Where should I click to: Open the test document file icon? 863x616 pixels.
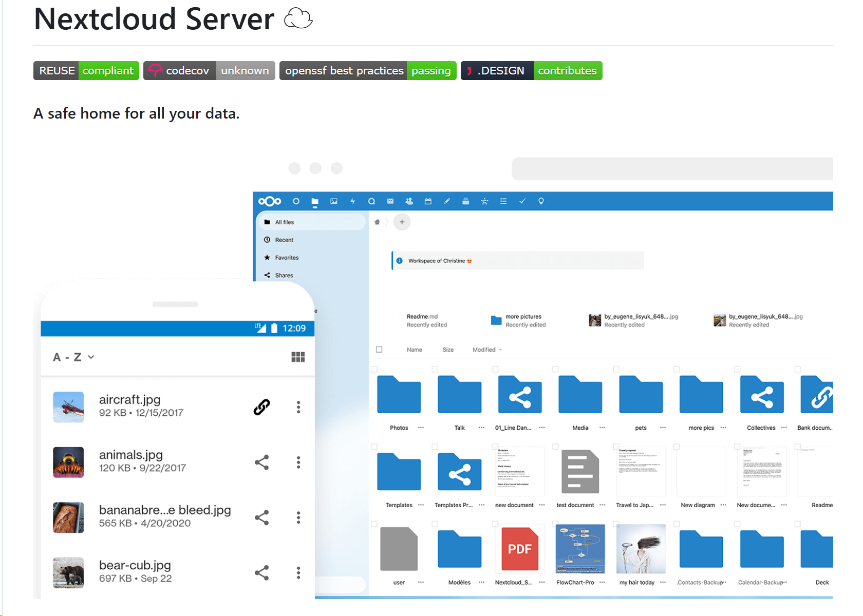pos(580,472)
